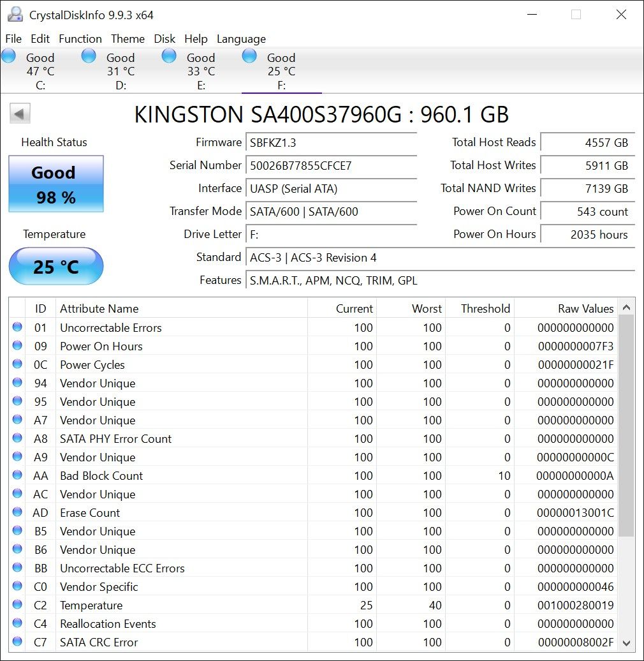Click status orb for attribute B6 row

(x=17, y=549)
